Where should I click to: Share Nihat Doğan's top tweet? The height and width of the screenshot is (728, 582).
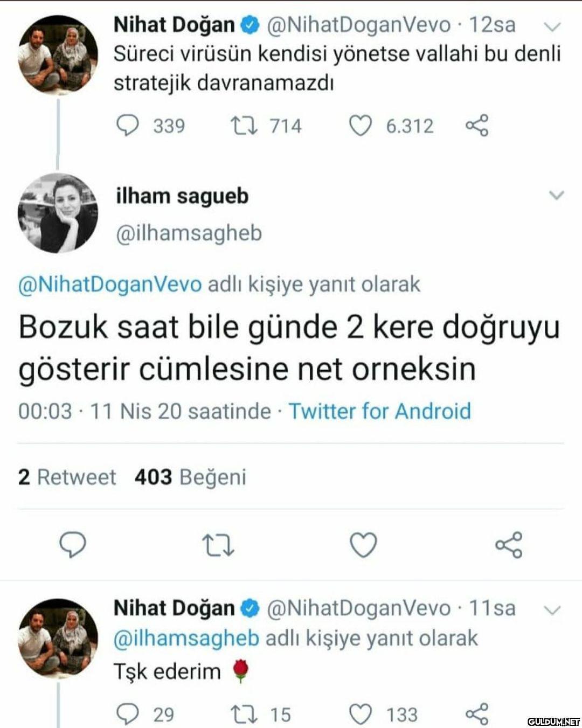pos(476,126)
